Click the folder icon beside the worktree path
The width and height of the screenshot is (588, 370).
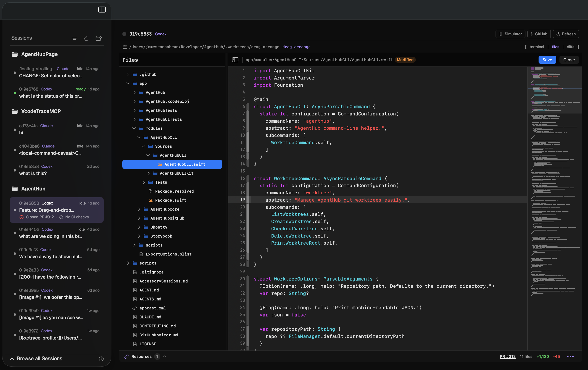(125, 47)
